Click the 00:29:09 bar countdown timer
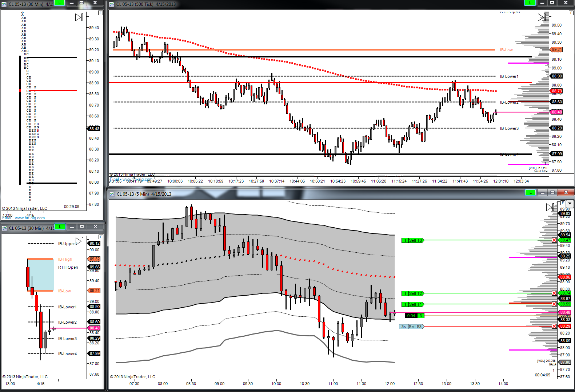This screenshot has width=575, height=392. pyautogui.click(x=72, y=207)
